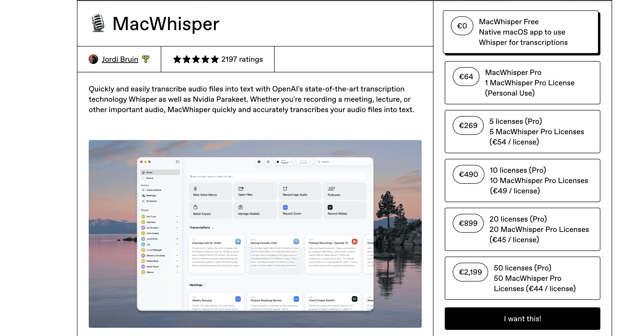Select Harrison in the People list
The image size is (644, 336).
[160, 222]
